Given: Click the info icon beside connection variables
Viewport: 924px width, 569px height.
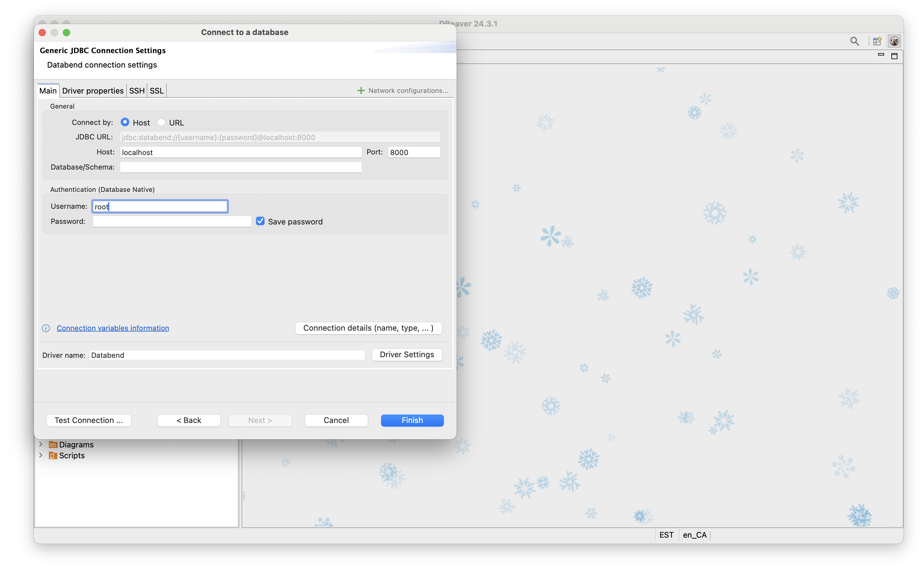Looking at the screenshot, I should click(46, 328).
